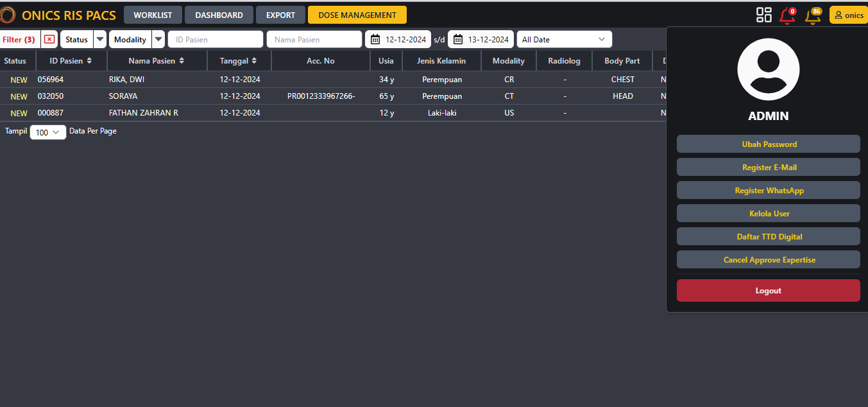Image resolution: width=868 pixels, height=407 pixels.
Task: Expand the Status filter dropdown
Action: click(x=100, y=39)
